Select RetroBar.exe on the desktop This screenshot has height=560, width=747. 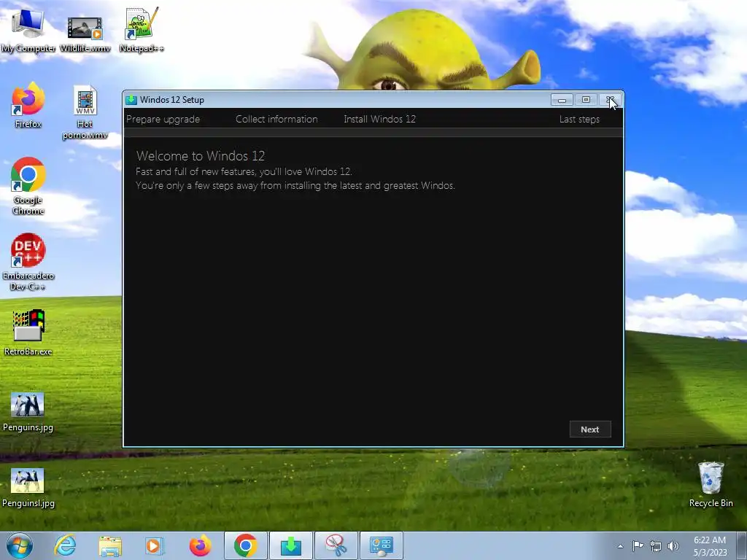[28, 332]
